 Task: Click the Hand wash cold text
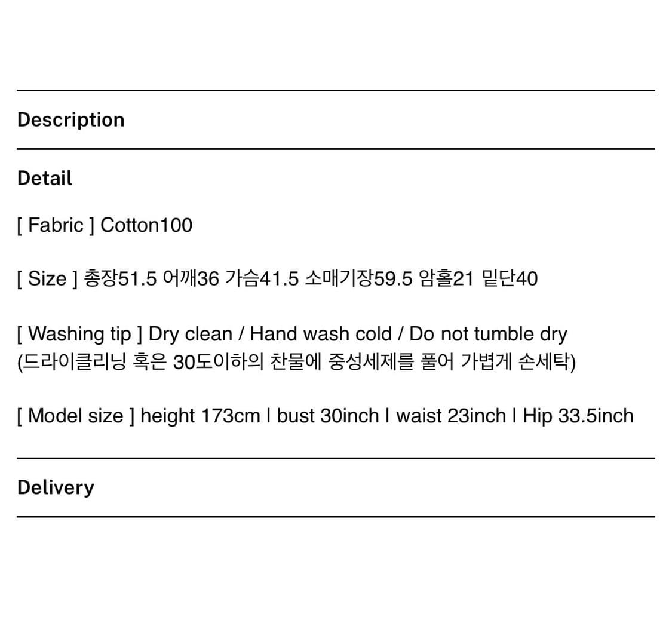(321, 334)
